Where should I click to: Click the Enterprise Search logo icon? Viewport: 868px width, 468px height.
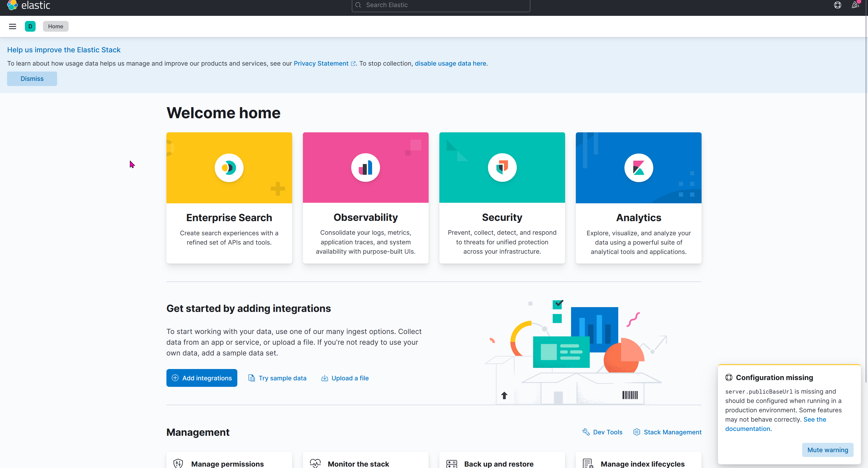tap(229, 168)
